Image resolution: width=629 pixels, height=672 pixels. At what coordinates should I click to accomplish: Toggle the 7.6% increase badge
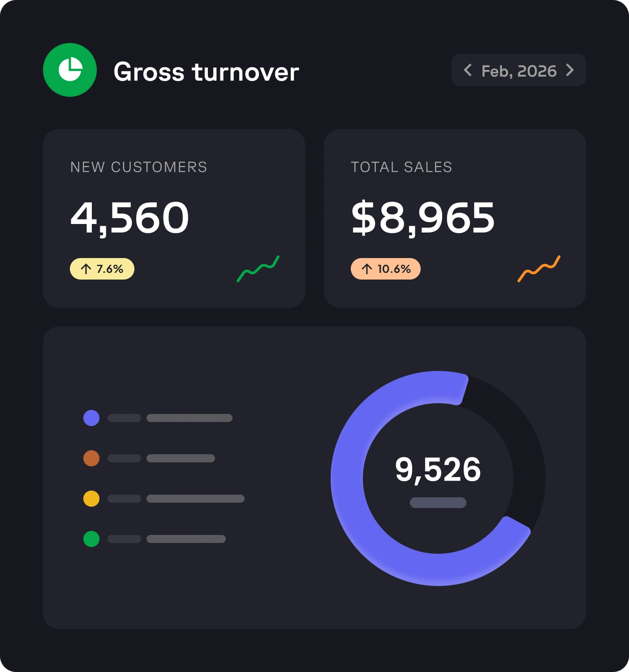[102, 269]
